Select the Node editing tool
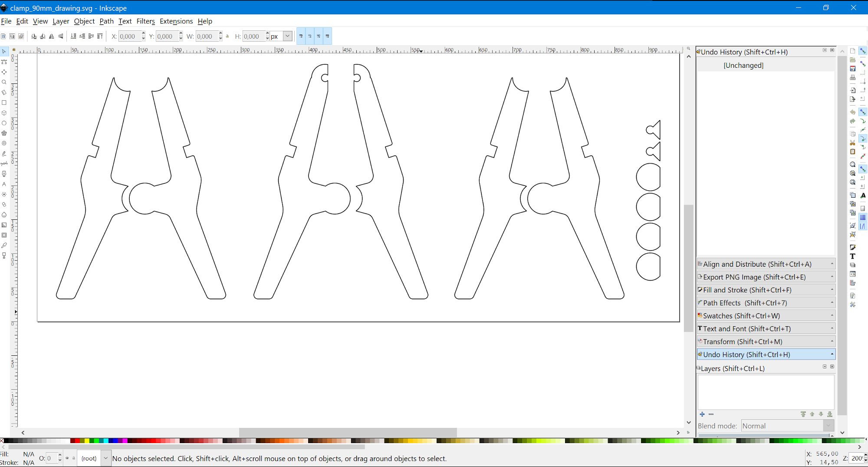The width and height of the screenshot is (868, 467). pyautogui.click(x=4, y=61)
